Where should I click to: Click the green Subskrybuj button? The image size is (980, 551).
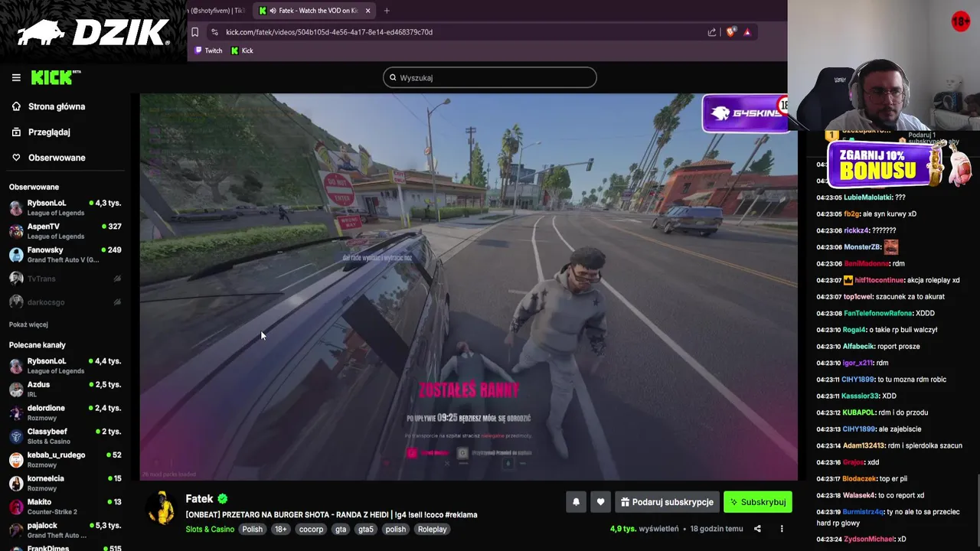758,502
